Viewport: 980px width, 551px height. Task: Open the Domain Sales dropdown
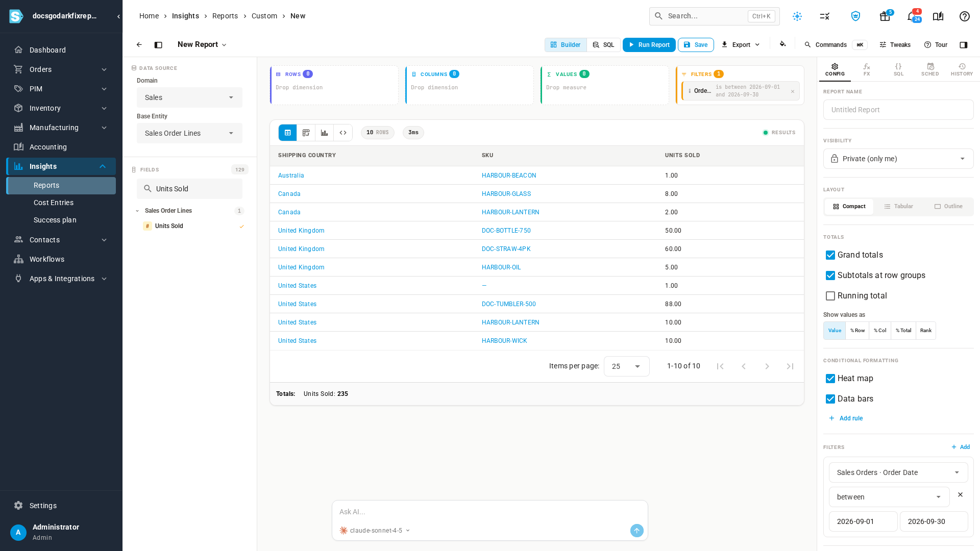189,97
